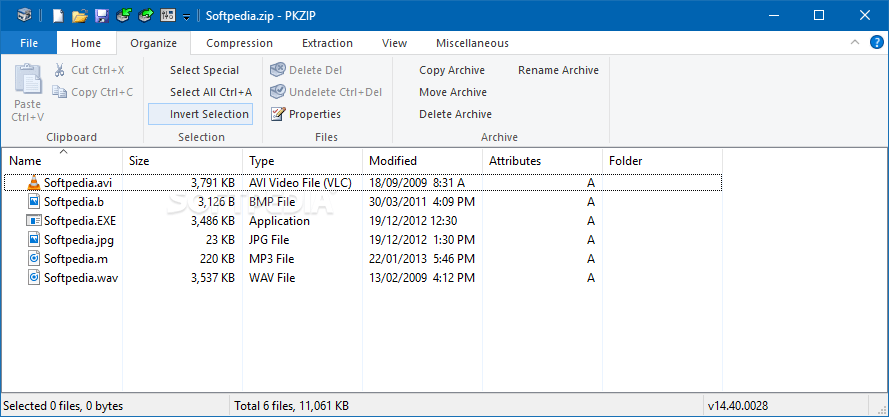Switch to the Home ribbon tab
The image size is (889, 417).
pyautogui.click(x=86, y=43)
